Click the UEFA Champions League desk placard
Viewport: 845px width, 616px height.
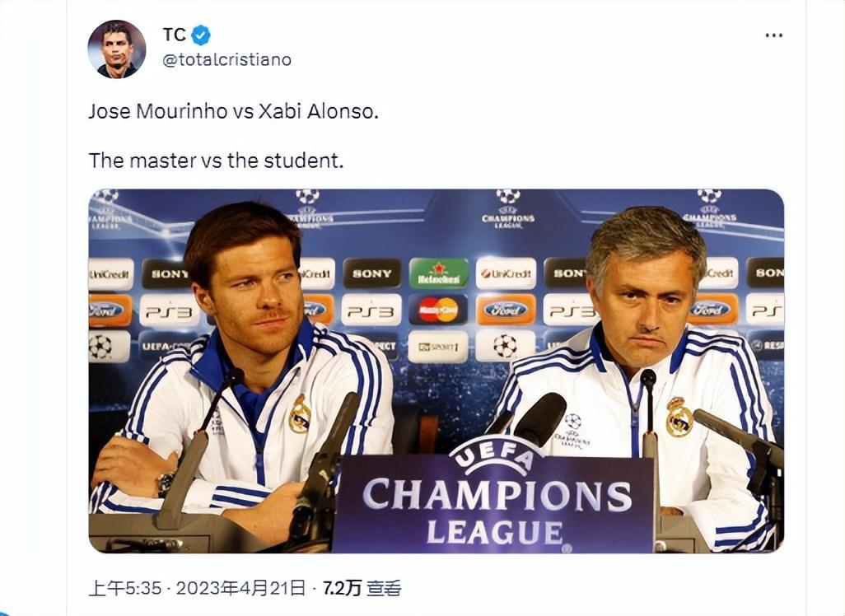click(x=493, y=497)
